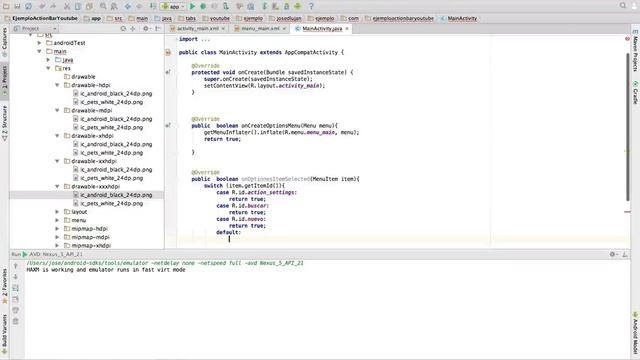640x360 pixels.
Task: Toggle the Android Model side panel
Action: 635,333
